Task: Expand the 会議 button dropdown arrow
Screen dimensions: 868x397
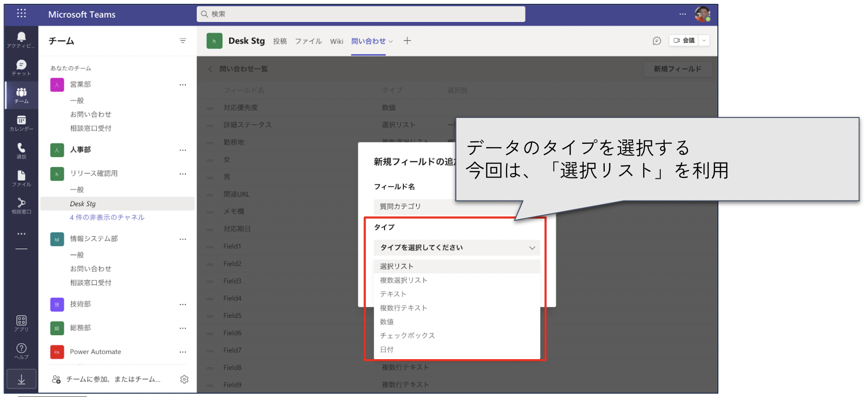Action: (704, 41)
